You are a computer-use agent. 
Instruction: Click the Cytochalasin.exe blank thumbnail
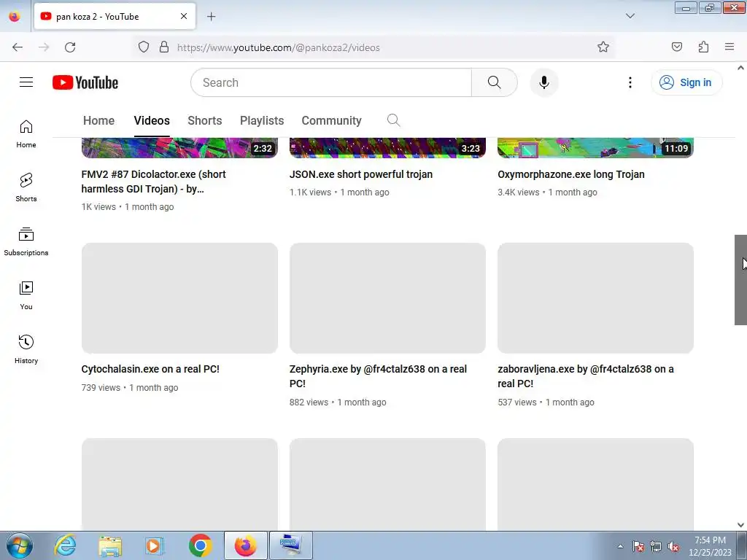(179, 298)
